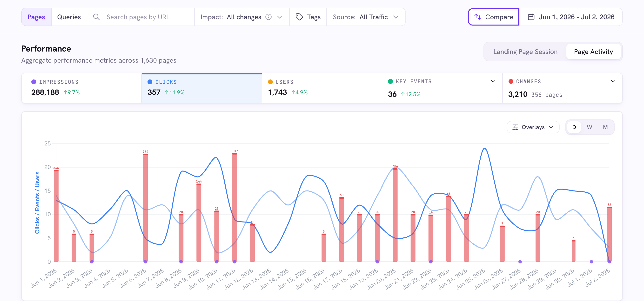Click the 3 changes bar on Jun 30

pos(573,251)
